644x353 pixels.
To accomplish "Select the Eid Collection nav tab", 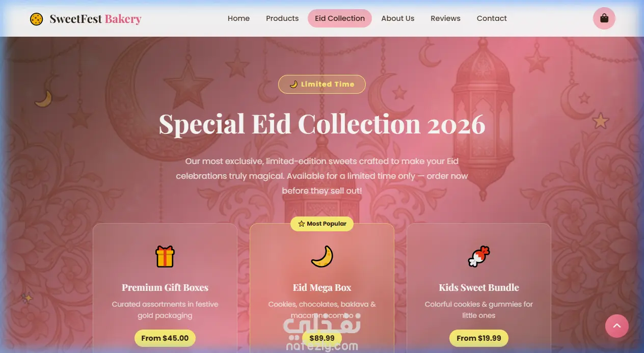I will 340,18.
